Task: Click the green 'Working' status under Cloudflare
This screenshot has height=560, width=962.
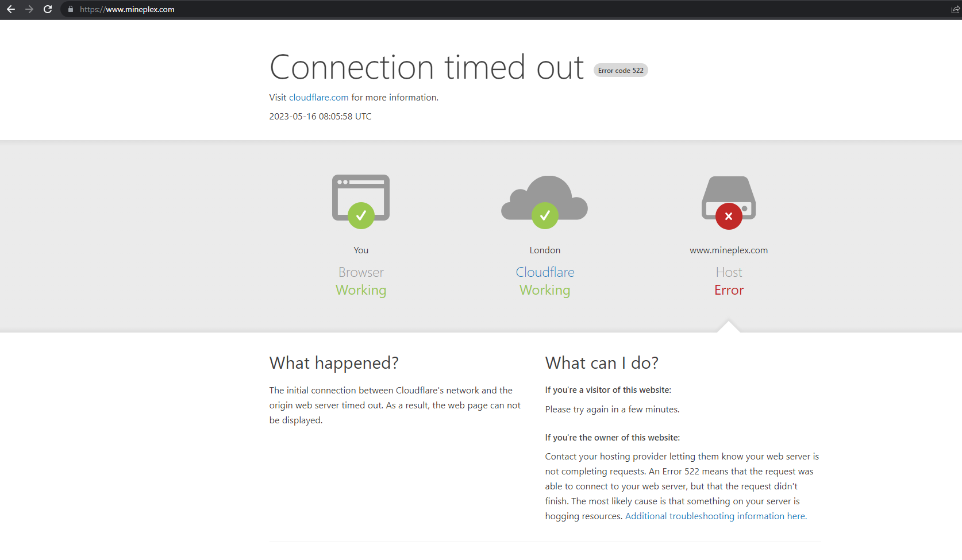Action: point(545,290)
